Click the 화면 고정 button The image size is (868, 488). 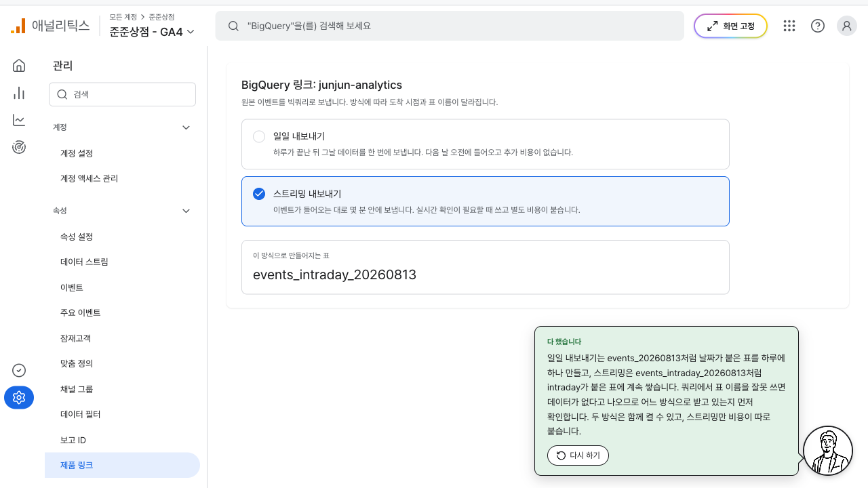point(730,26)
